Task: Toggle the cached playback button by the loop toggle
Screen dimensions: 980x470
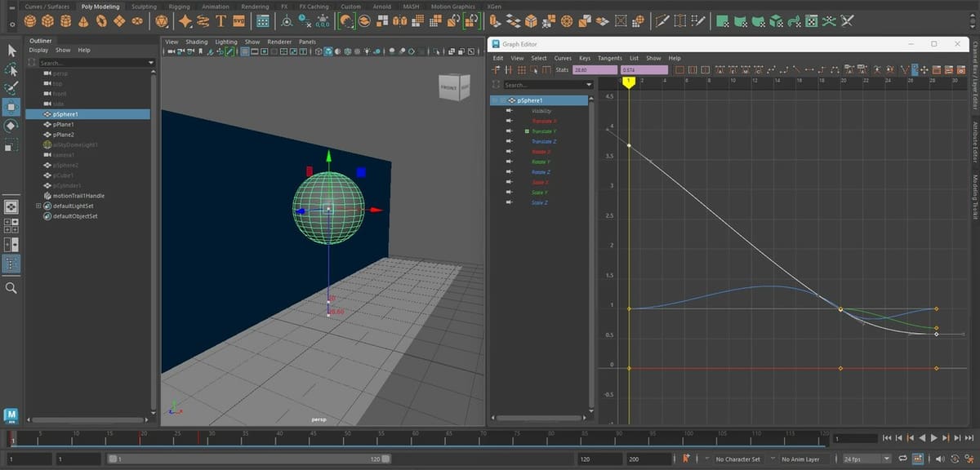Action: (919, 459)
